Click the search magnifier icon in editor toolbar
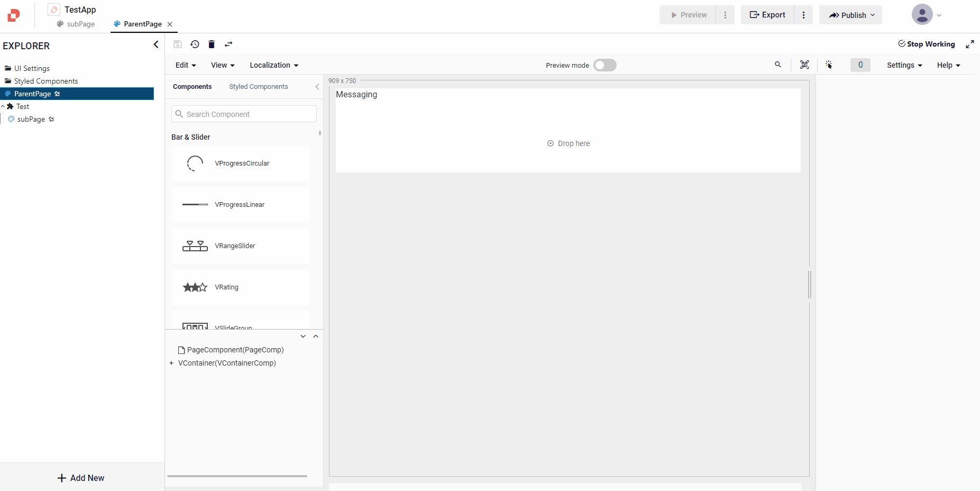Image resolution: width=980 pixels, height=491 pixels. pos(778,65)
